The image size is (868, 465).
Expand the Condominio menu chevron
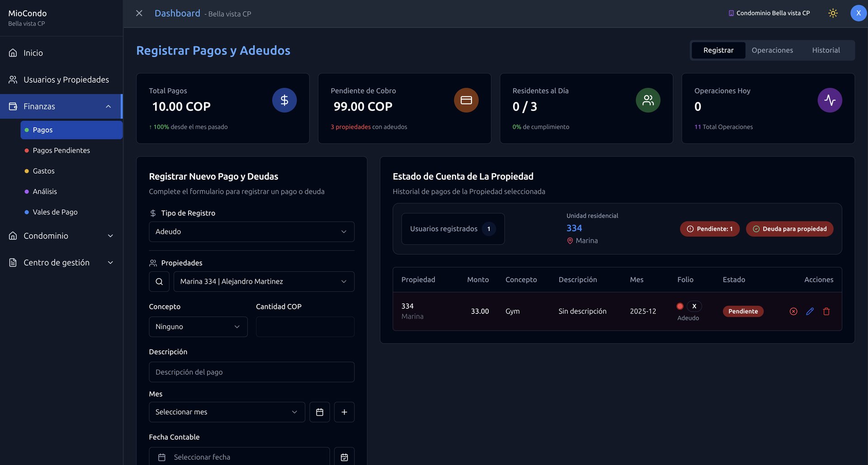(110, 236)
